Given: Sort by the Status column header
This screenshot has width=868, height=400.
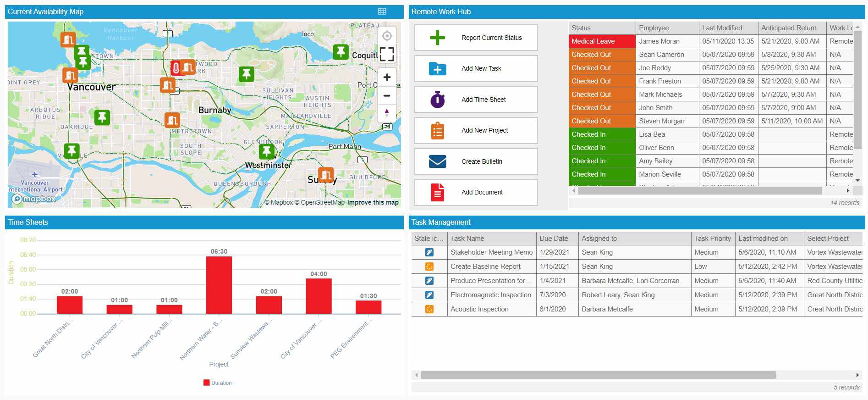Looking at the screenshot, I should tap(601, 28).
